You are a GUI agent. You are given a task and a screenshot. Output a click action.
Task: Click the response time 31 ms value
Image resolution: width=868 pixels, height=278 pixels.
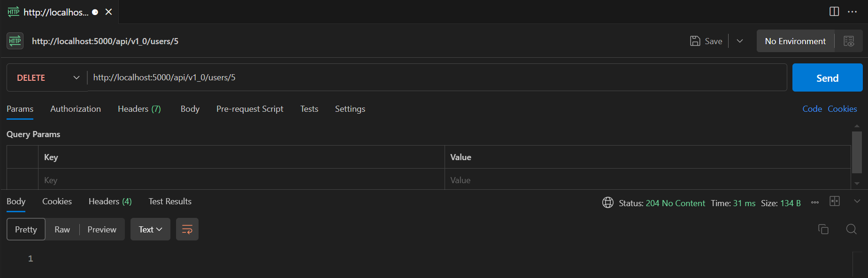[744, 203]
